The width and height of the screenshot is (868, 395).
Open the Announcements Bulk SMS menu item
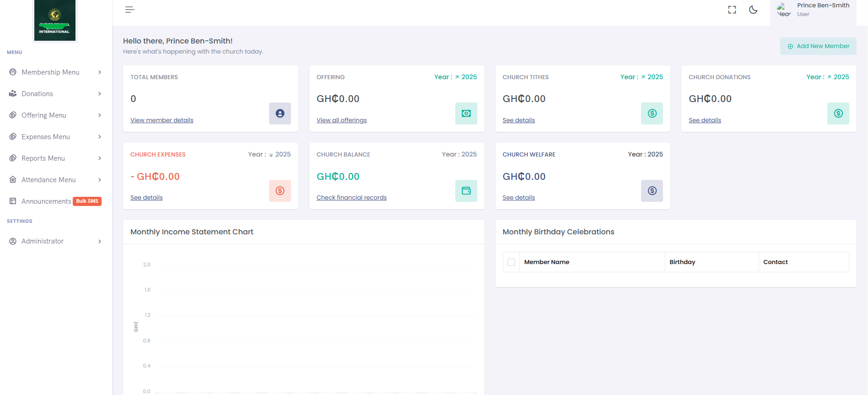[46, 201]
